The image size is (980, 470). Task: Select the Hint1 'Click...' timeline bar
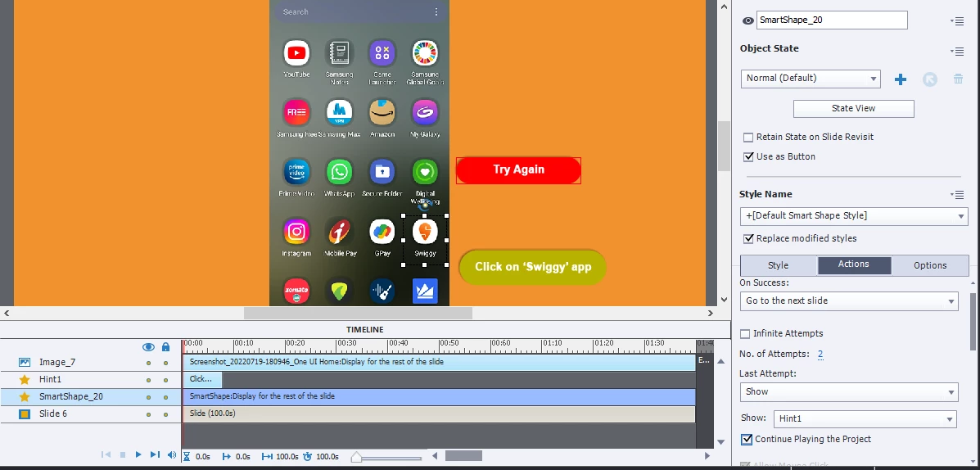click(x=202, y=379)
